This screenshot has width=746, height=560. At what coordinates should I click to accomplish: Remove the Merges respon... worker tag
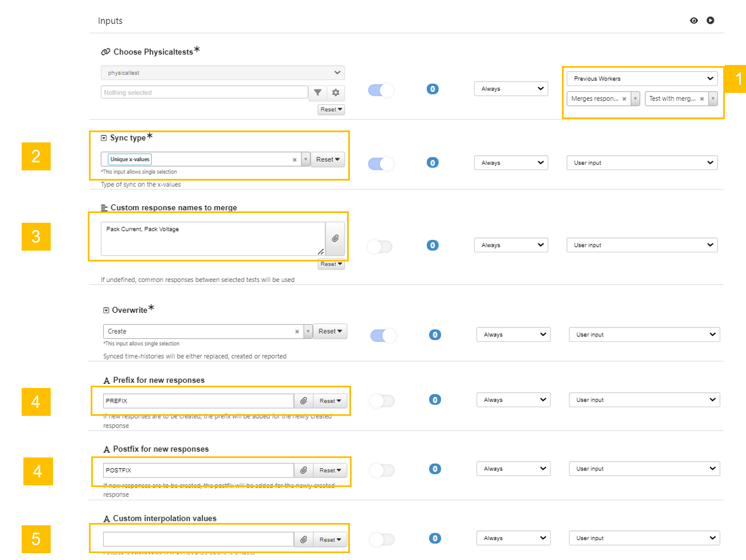pyautogui.click(x=624, y=99)
